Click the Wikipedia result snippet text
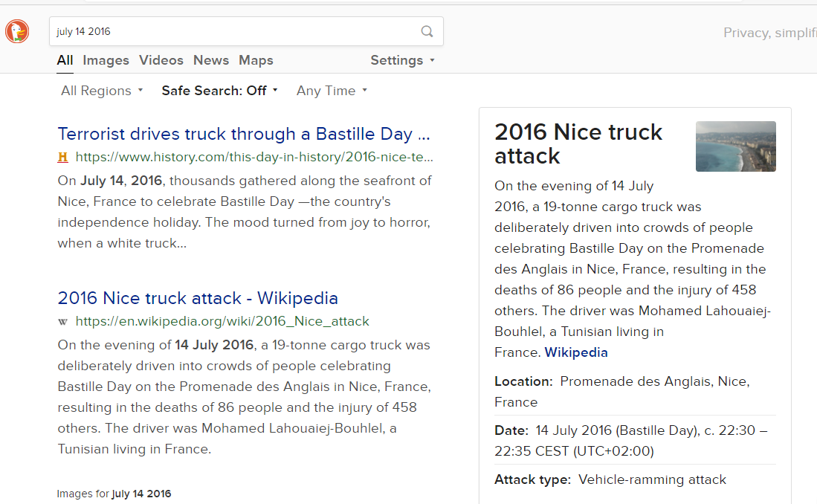Viewport: 817px width, 504px height. coord(245,397)
